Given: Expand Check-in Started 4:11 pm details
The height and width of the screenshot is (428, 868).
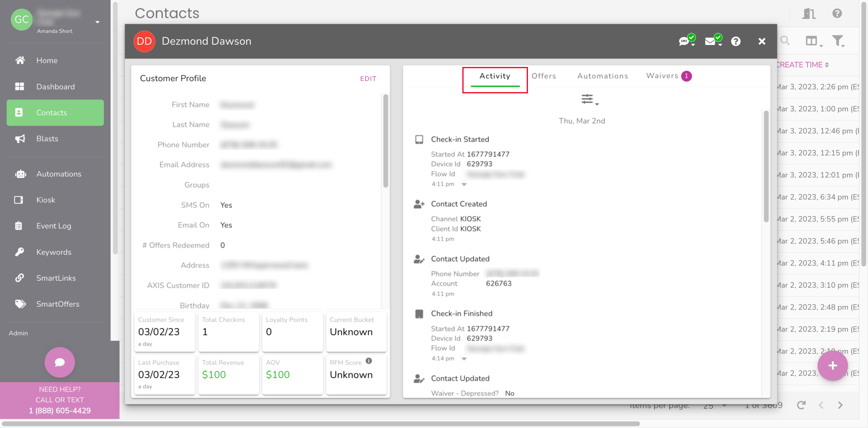Looking at the screenshot, I should [464, 184].
